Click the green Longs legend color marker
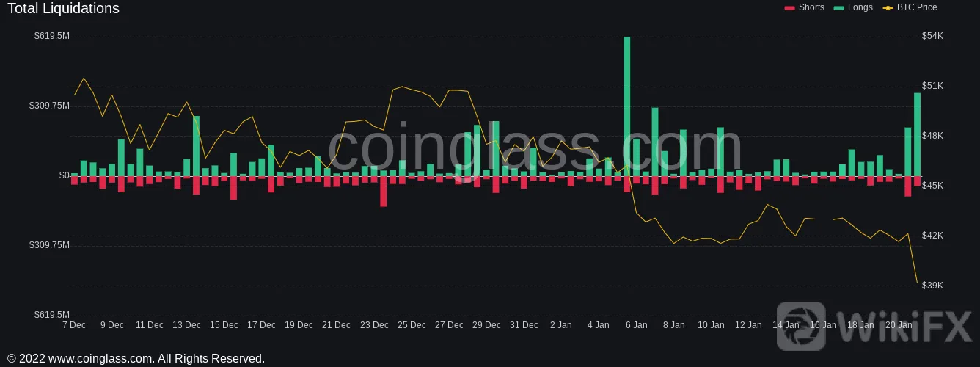 tap(839, 7)
